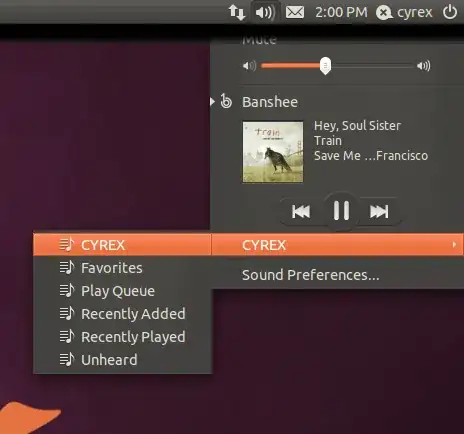Pick the Recently Added playlist
Image resolution: width=464 pixels, height=434 pixels.
click(122, 314)
